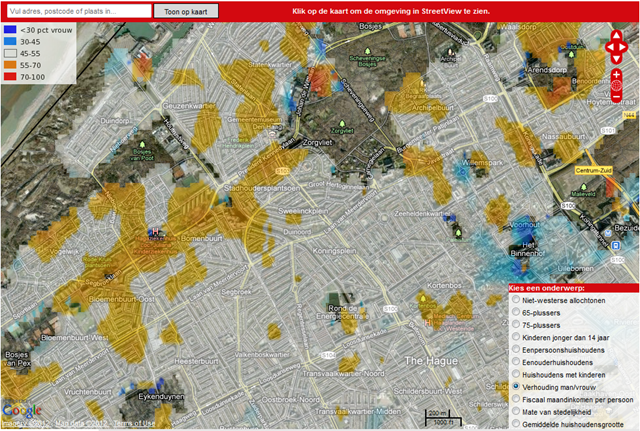
Task: Pan the map down with the arrow
Action: (616, 58)
